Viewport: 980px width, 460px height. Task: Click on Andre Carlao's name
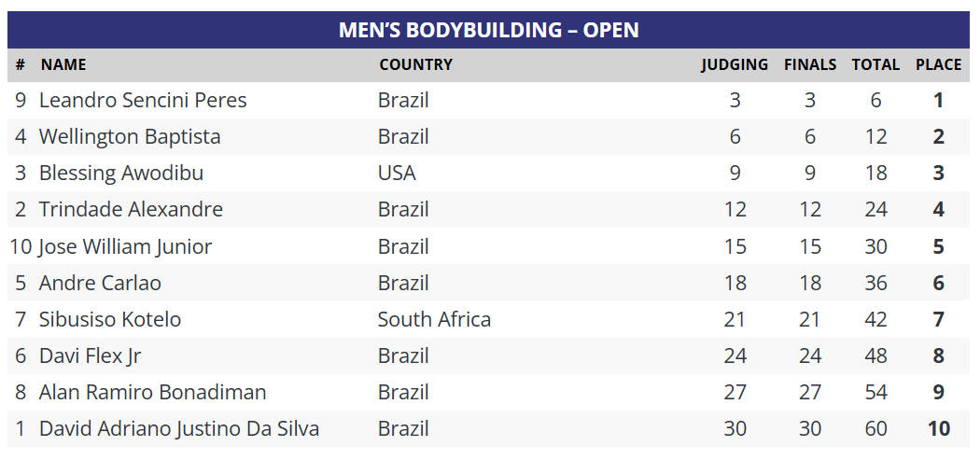100,284
